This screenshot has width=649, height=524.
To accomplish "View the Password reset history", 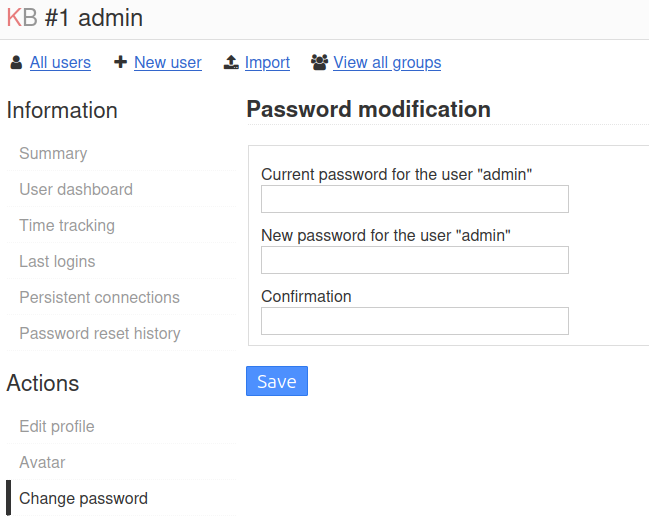I will pos(100,334).
